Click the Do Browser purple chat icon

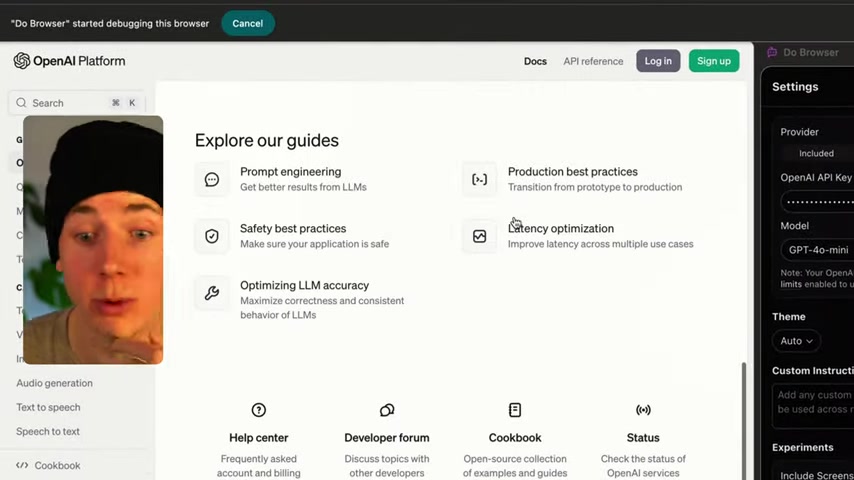coord(772,52)
